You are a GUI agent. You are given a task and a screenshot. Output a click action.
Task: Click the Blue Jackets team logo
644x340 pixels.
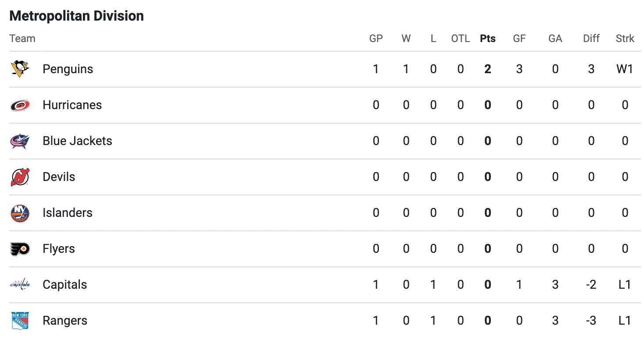click(20, 141)
